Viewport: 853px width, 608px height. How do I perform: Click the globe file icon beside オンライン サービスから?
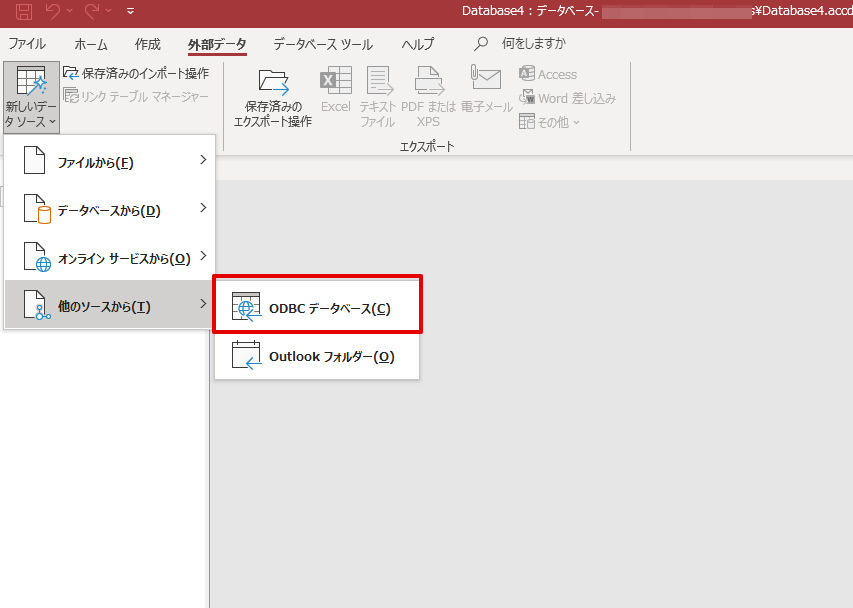pyautogui.click(x=37, y=257)
